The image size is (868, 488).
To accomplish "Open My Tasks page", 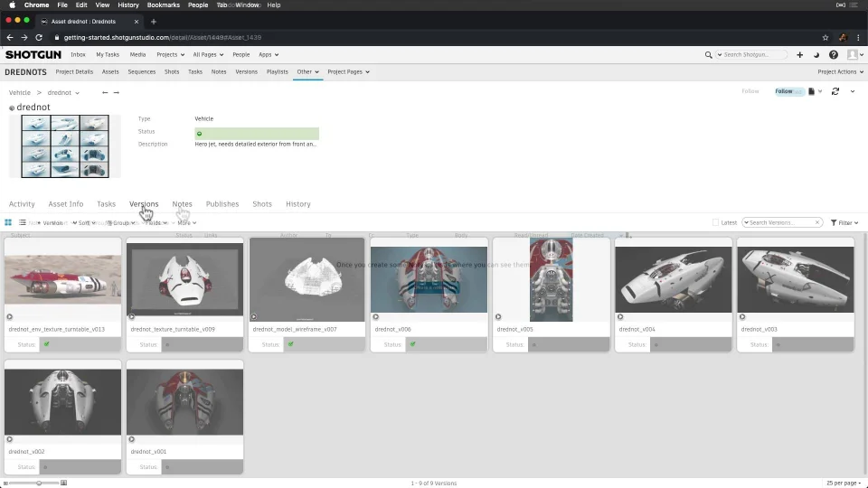I will tap(108, 55).
